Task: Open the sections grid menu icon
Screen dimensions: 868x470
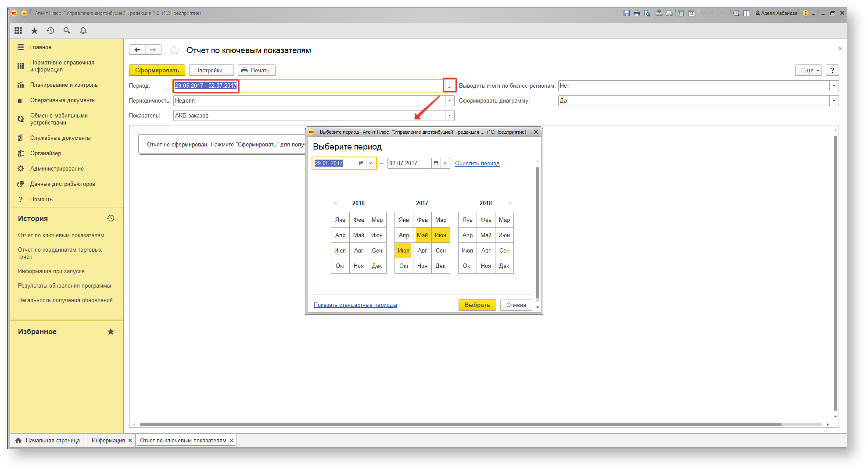Action: tap(18, 30)
